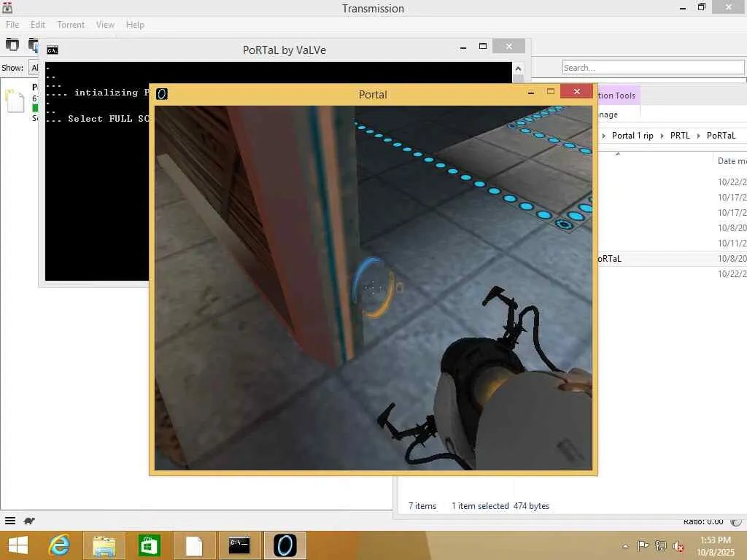747x560 pixels.
Task: Click Transmission's open torrent toolbar icon
Action: 12,44
